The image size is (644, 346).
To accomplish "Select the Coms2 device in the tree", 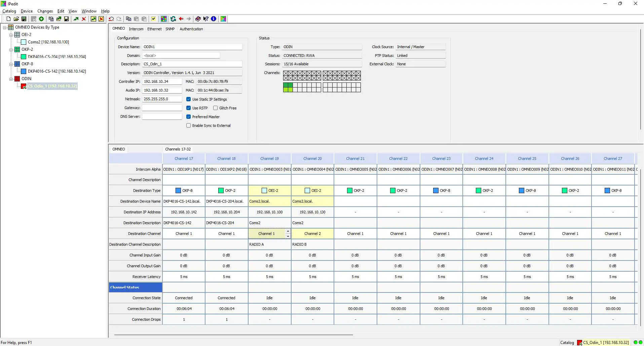I will [x=48, y=42].
